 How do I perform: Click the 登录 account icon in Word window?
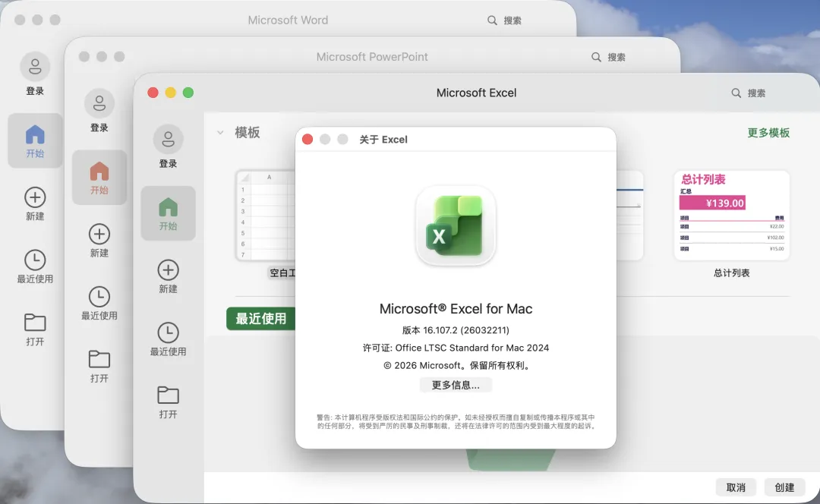pyautogui.click(x=35, y=66)
